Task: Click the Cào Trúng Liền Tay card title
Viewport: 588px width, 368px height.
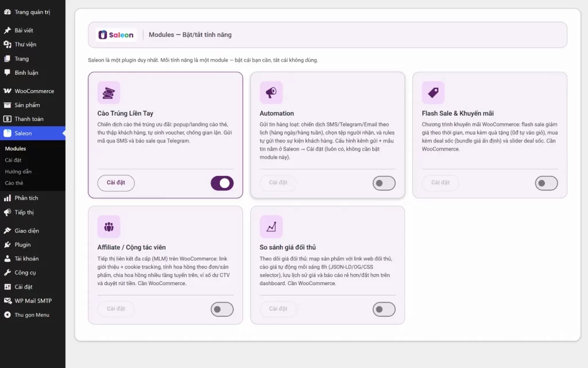Action: click(125, 113)
